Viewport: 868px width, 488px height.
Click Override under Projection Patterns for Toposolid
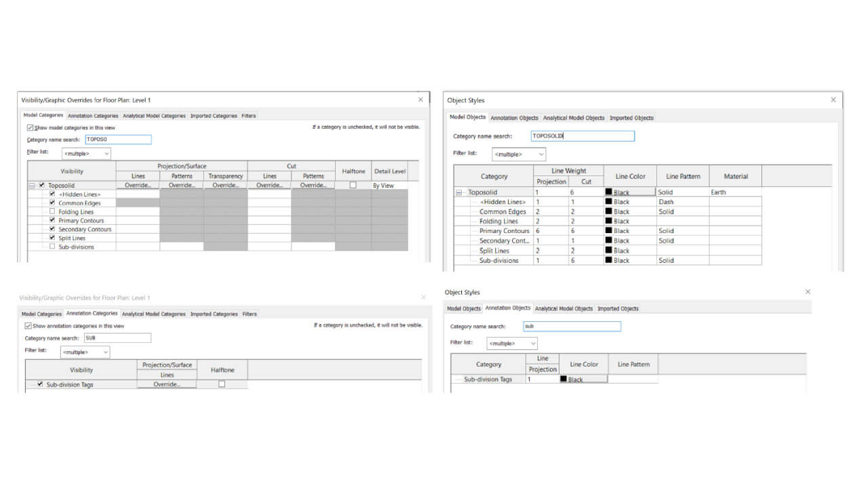182,185
